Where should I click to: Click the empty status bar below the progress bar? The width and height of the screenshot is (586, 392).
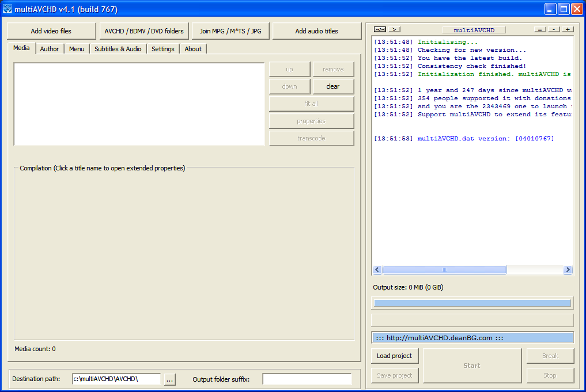(x=472, y=320)
